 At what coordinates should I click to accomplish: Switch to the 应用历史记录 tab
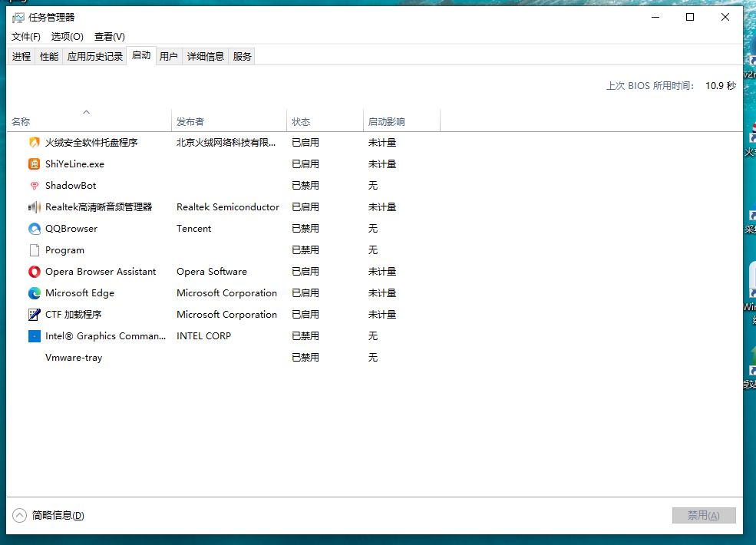point(95,57)
